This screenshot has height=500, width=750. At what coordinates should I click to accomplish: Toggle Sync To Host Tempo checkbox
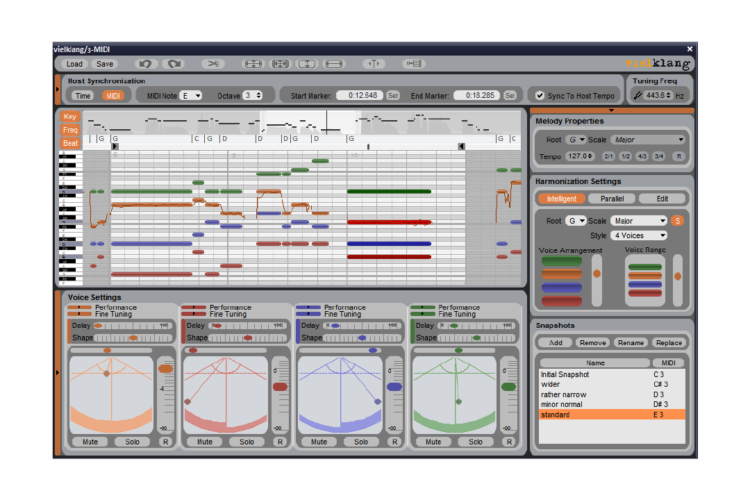pyautogui.click(x=540, y=95)
